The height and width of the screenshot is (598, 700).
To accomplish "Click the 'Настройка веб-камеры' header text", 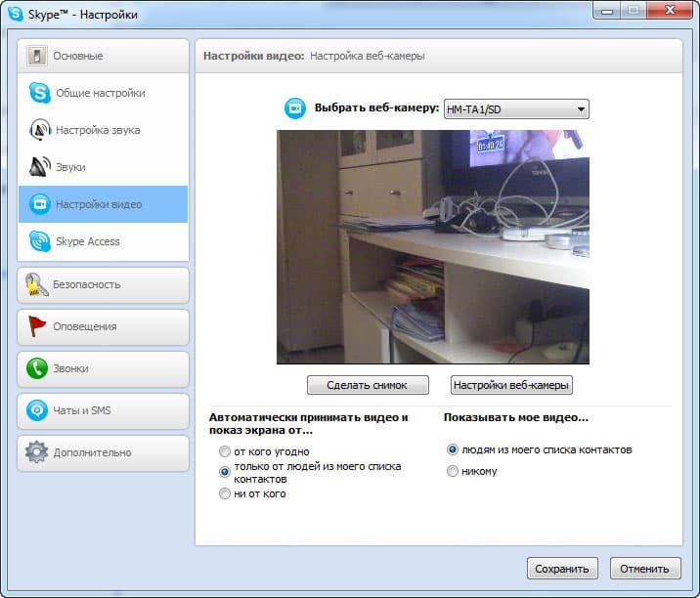I will pyautogui.click(x=367, y=56).
